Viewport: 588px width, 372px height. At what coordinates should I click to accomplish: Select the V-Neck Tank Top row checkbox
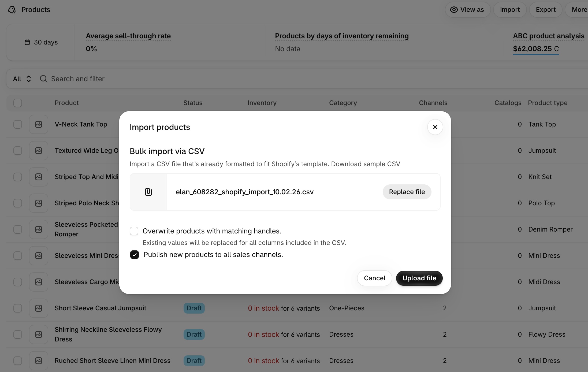coord(18,124)
